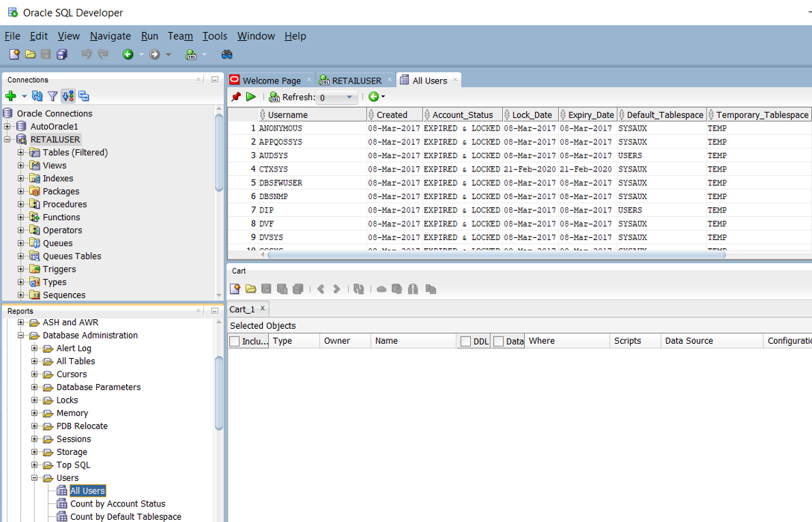Image resolution: width=812 pixels, height=522 pixels.
Task: Refresh the Connections tree
Action: click(x=37, y=96)
